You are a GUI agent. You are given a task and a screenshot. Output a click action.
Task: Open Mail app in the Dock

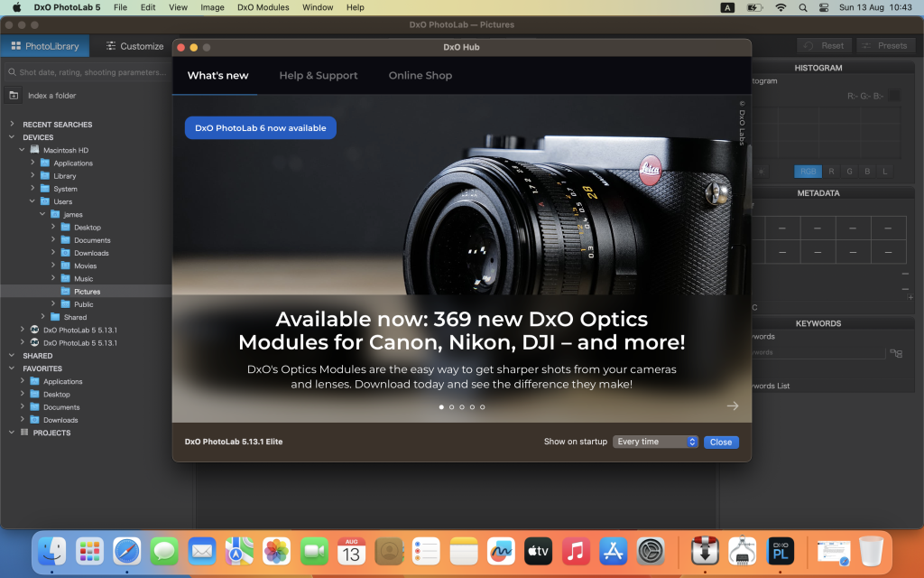201,552
